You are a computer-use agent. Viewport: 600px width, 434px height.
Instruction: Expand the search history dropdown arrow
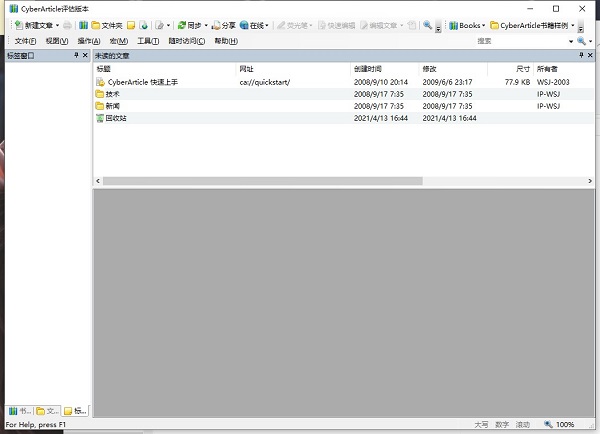click(571, 41)
